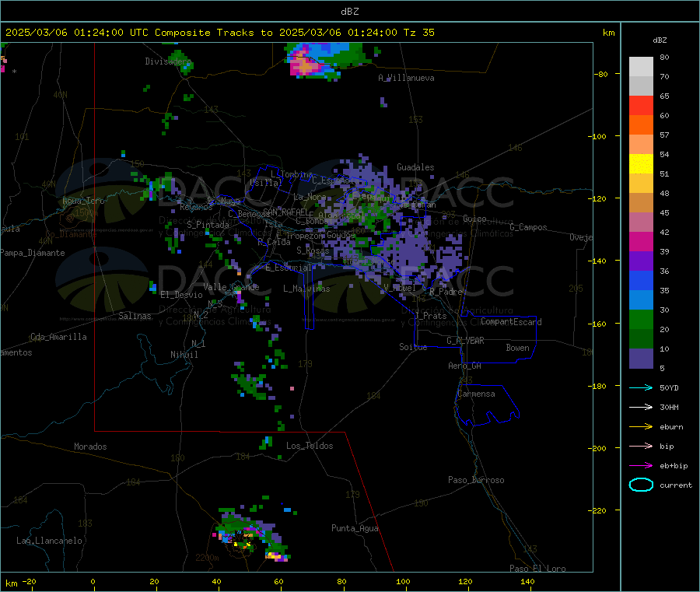This screenshot has width=700, height=592.
Task: Click the 'Nihuil' place label
Action: point(184,355)
